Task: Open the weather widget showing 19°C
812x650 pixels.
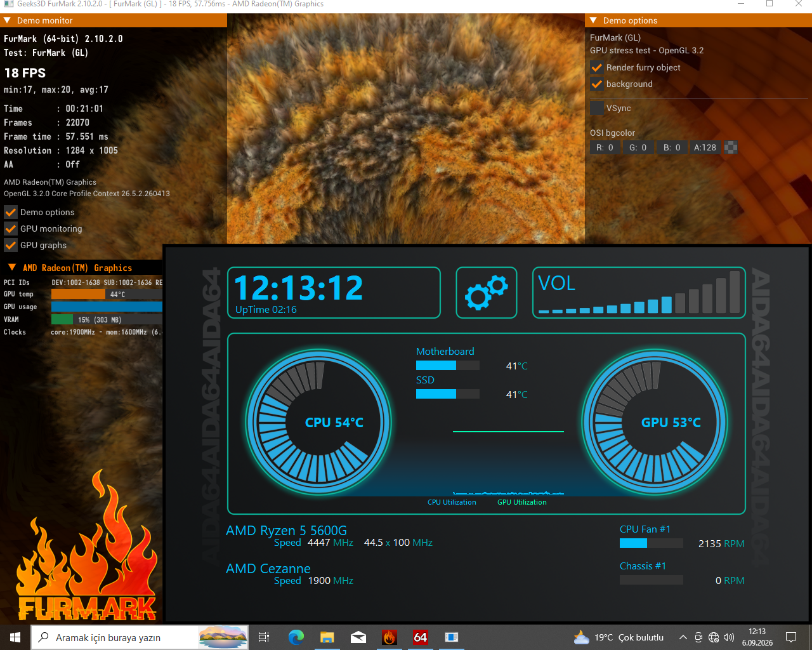Action: [x=619, y=637]
